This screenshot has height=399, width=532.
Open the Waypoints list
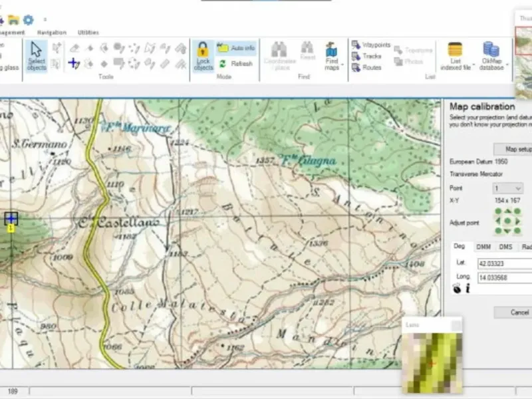371,45
